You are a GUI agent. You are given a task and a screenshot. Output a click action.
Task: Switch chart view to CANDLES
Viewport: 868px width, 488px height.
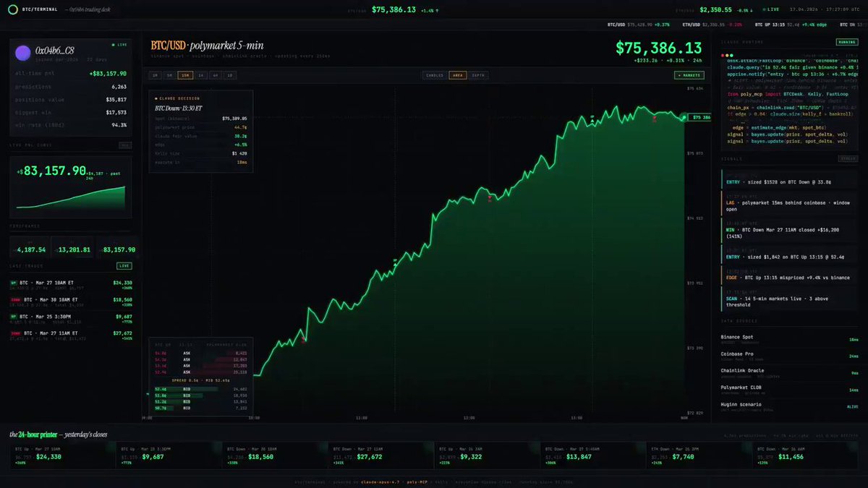coord(435,75)
